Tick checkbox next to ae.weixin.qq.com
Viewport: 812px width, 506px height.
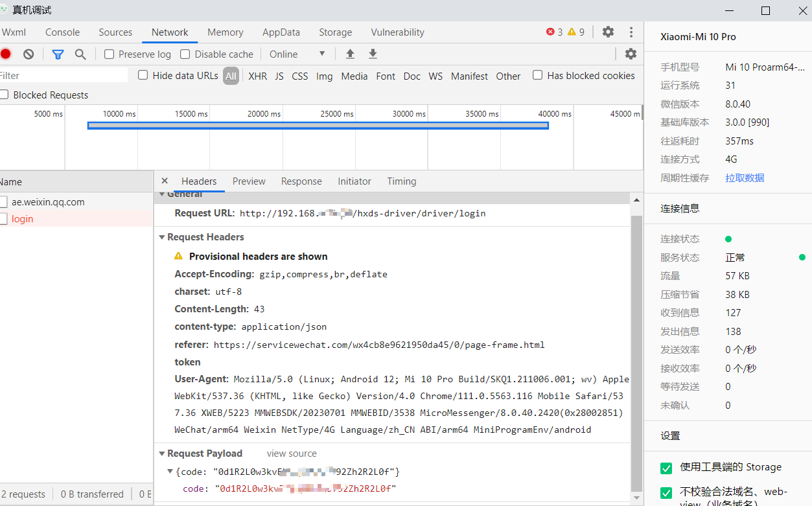click(x=4, y=202)
